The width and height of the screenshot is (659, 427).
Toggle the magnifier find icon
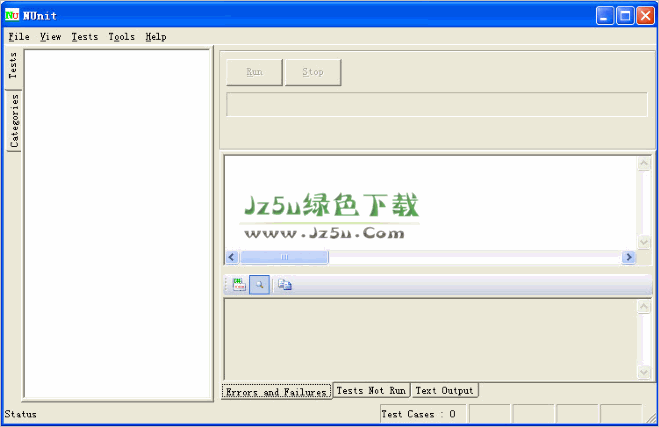(259, 285)
